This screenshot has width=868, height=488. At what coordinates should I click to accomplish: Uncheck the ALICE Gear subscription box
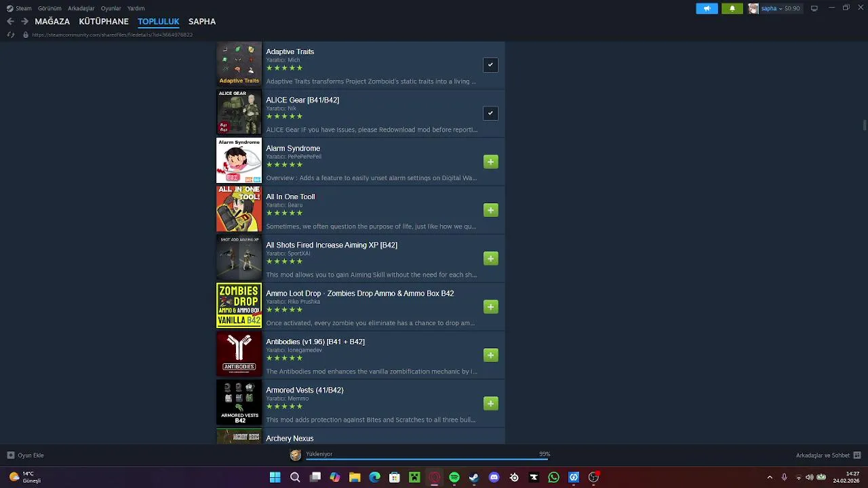490,113
